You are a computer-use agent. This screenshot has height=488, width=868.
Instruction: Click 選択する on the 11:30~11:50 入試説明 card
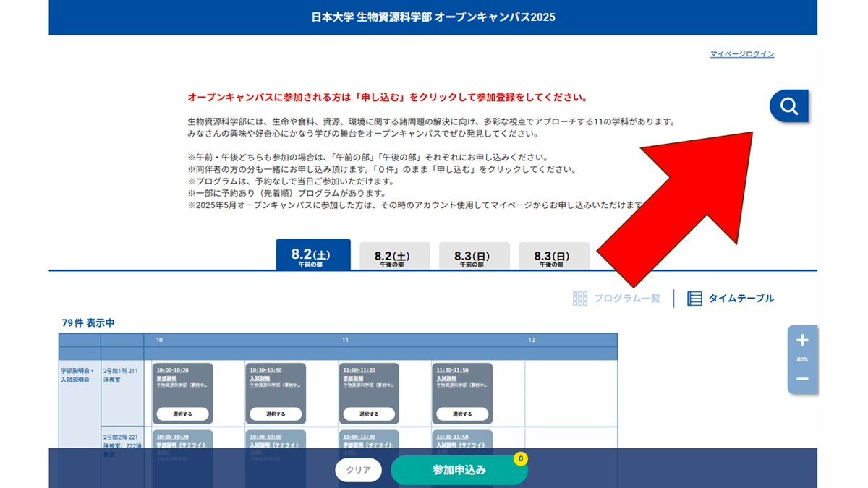(x=462, y=414)
